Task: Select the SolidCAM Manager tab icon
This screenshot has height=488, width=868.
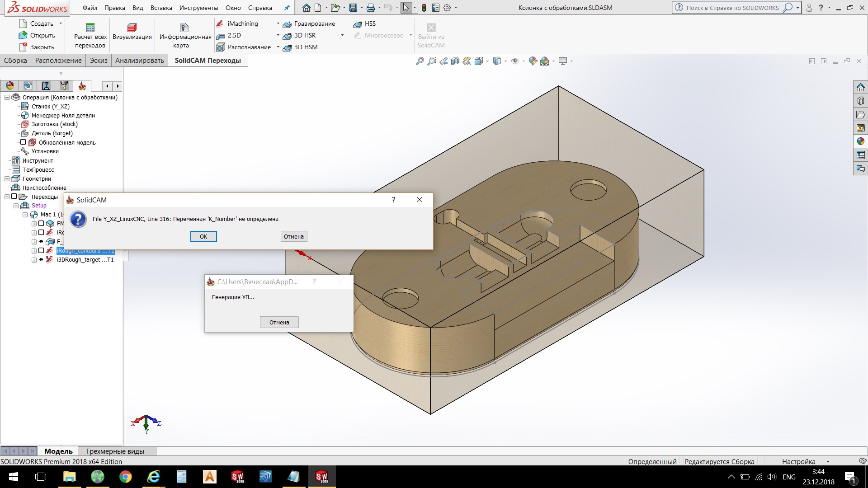Action: [82, 86]
